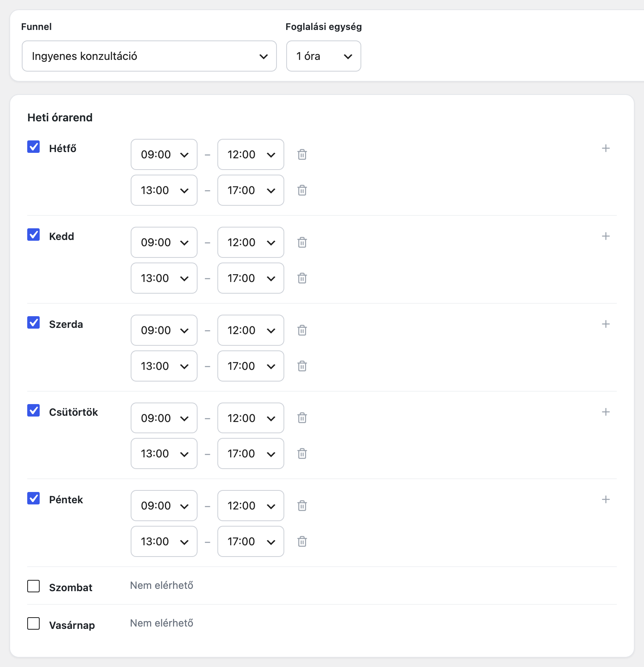Click the Péntek day label
The image size is (644, 667).
(x=66, y=500)
